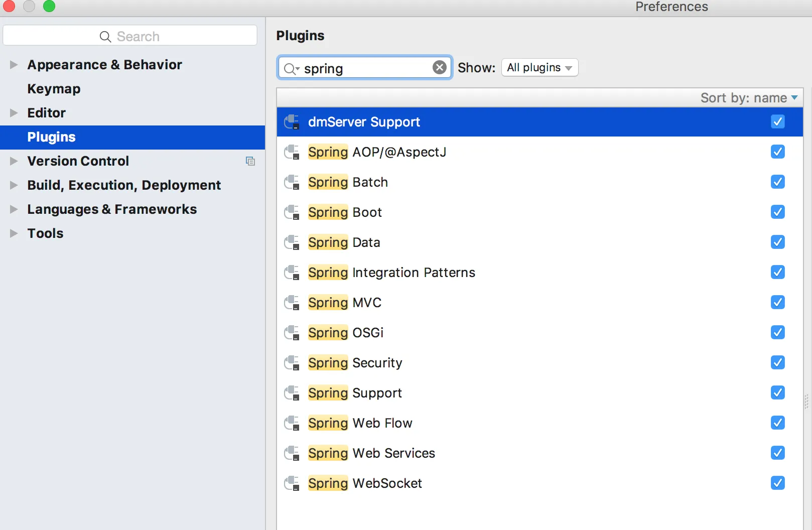Viewport: 812px width, 530px height.
Task: Open Appearance & Behavior settings
Action: coord(104,65)
